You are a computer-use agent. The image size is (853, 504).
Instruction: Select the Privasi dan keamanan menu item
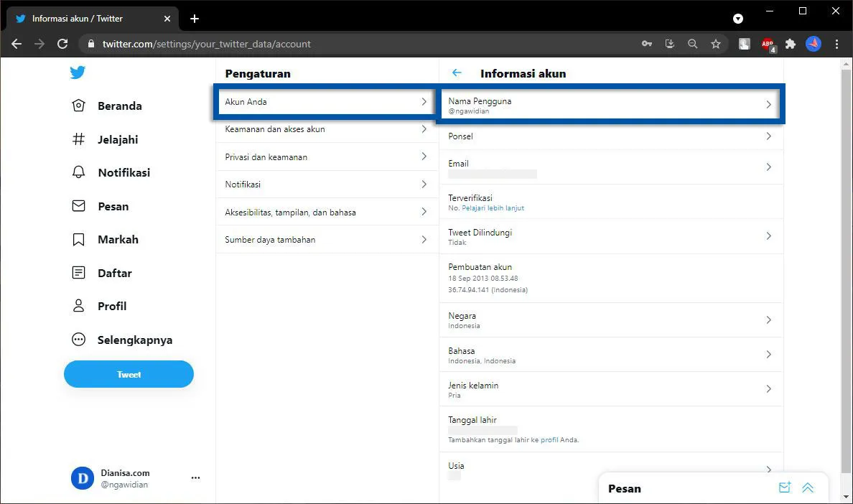[x=266, y=157]
